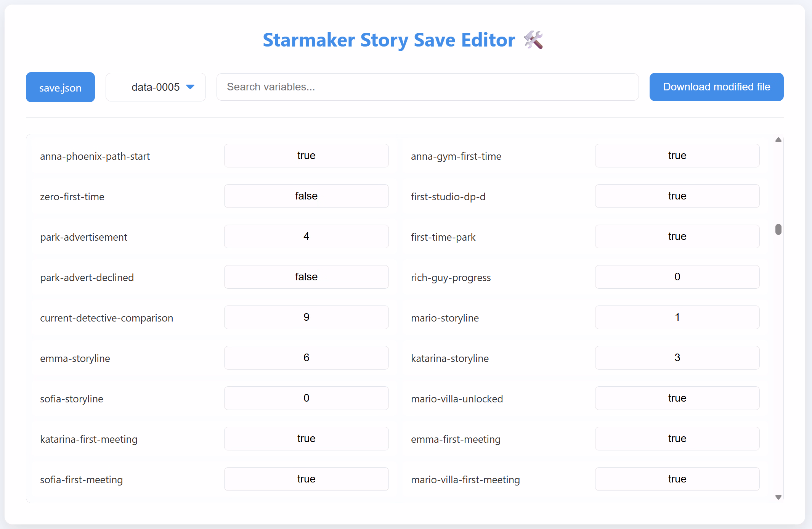Toggle anna-phoenix-path-start true value
The width and height of the screenshot is (812, 529).
click(x=306, y=156)
